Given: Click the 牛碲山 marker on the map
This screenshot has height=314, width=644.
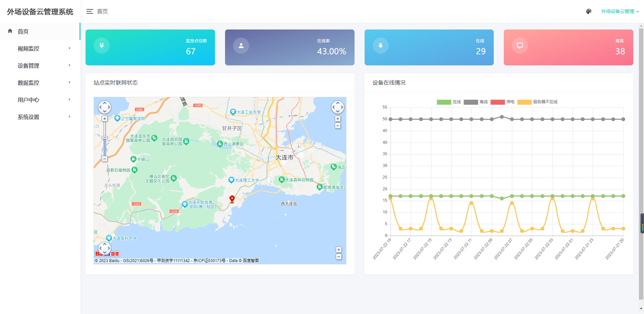Looking at the screenshot, I should [133, 159].
